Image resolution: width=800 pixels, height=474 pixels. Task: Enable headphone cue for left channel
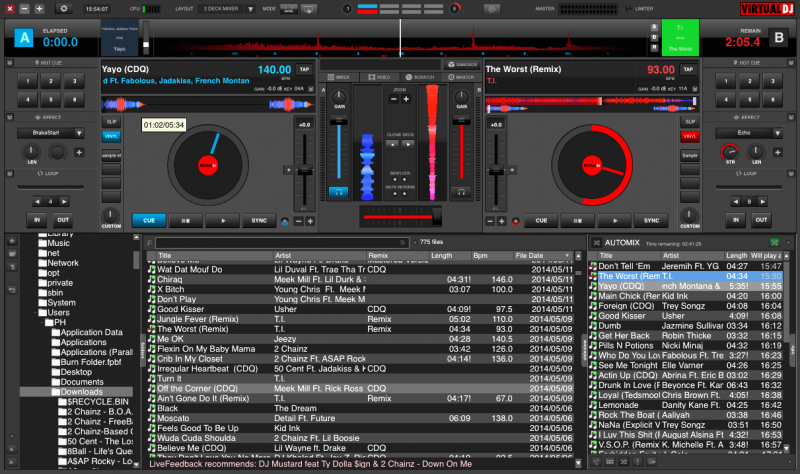click(x=339, y=191)
